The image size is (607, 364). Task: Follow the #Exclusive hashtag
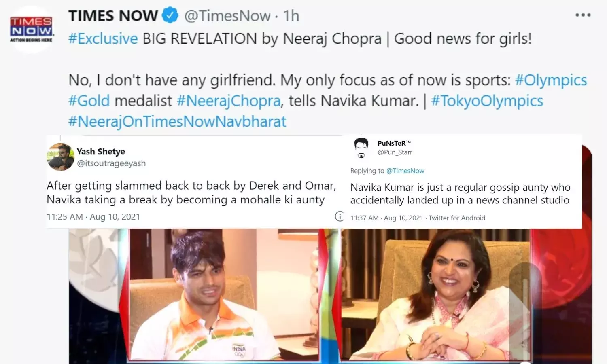[x=103, y=39]
